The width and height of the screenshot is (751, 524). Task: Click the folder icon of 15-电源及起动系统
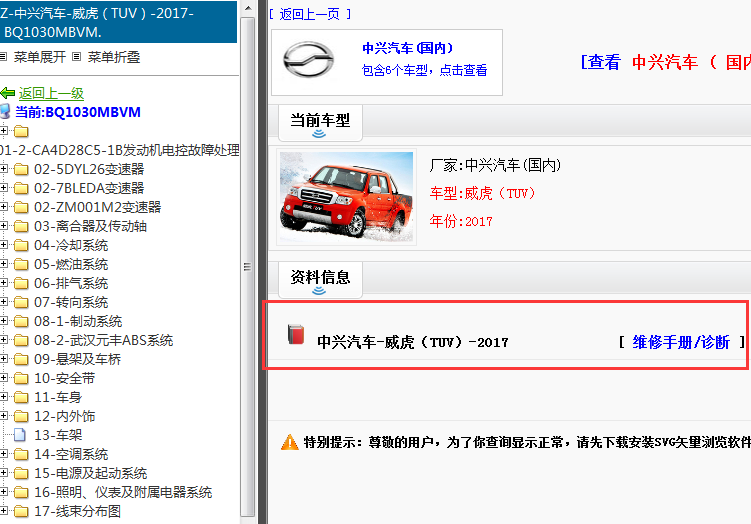point(21,473)
